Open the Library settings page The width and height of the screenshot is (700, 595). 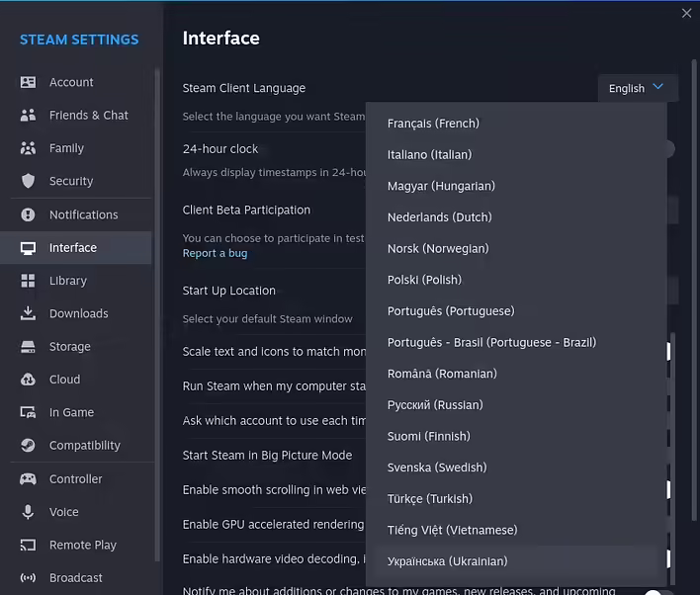pyautogui.click(x=76, y=281)
